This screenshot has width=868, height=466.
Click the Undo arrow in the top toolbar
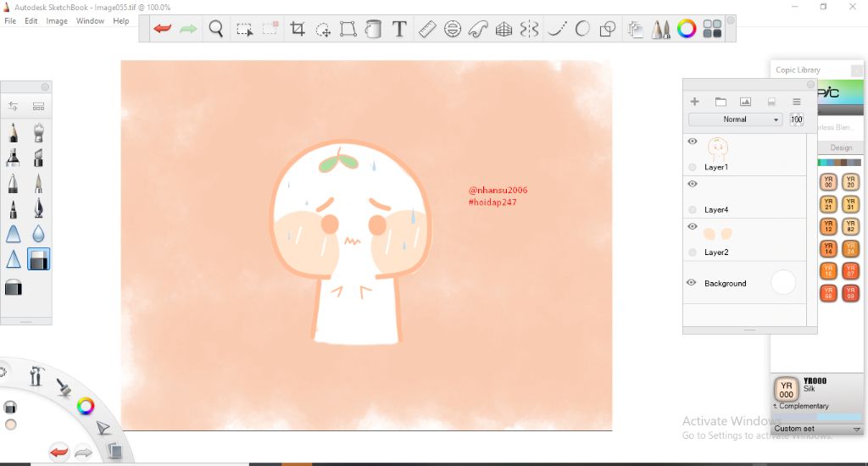pos(162,28)
